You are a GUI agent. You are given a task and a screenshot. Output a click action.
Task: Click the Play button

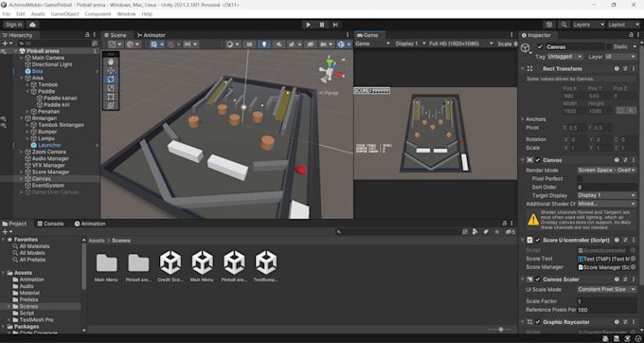[x=309, y=25]
